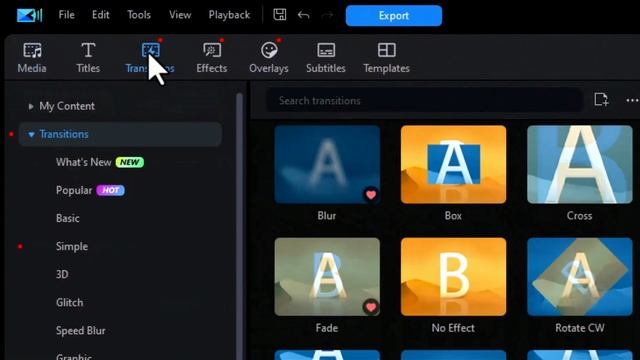Select the Cross transition thumbnail
This screenshot has height=360, width=640.
pos(580,164)
